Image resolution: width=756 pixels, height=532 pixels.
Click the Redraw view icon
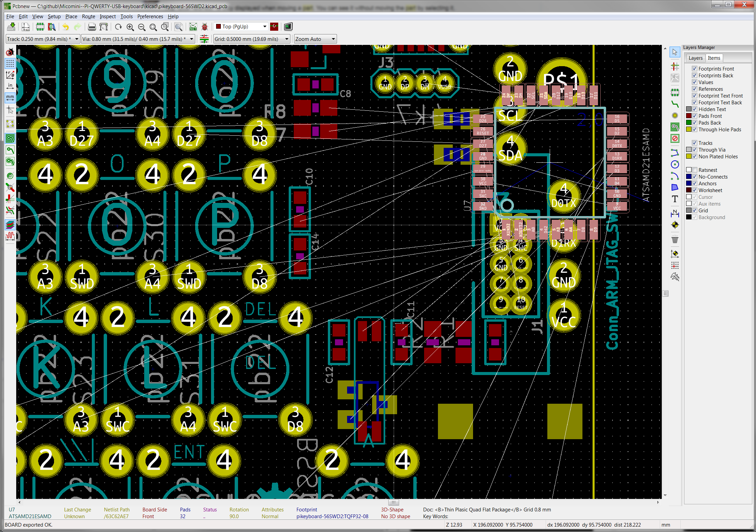118,27
